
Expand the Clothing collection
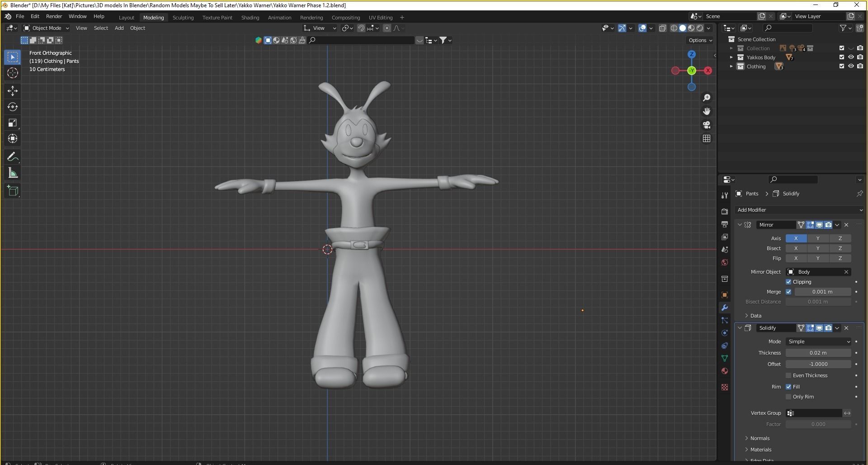pyautogui.click(x=731, y=66)
